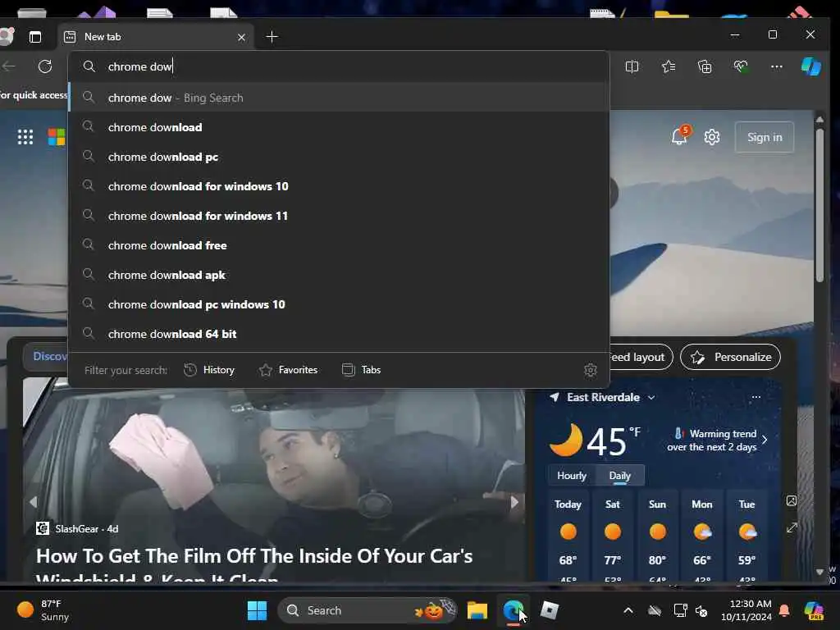The image size is (840, 630).
Task: Open the split screen icon
Action: [x=632, y=66]
